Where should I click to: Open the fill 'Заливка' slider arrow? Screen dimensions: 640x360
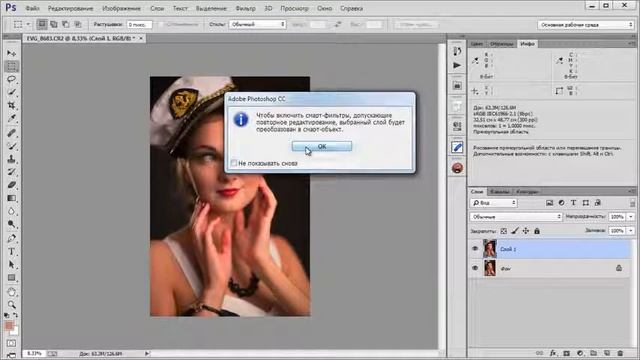(631, 231)
